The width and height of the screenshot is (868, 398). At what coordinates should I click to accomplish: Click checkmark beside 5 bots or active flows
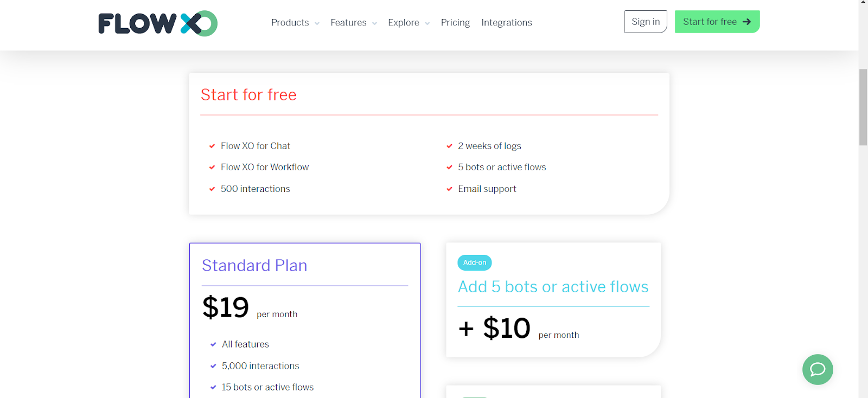point(449,167)
